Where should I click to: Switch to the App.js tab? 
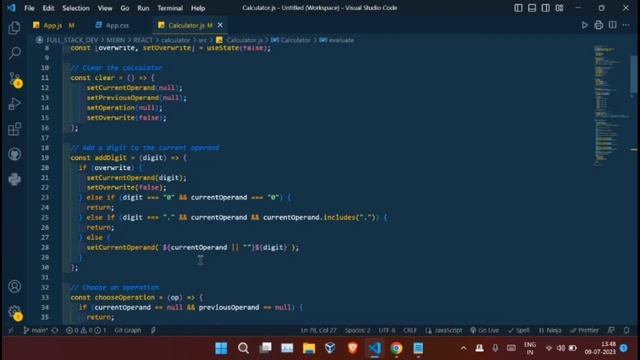pos(53,25)
